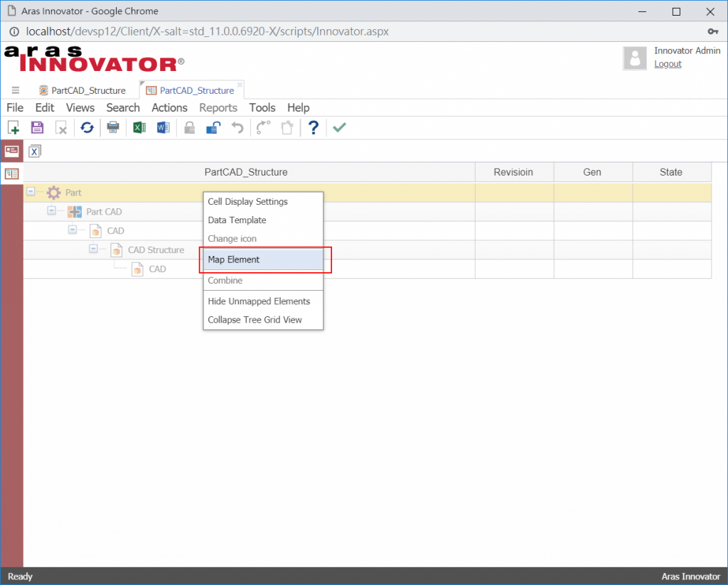Click the Innovator Admin user name

(687, 50)
